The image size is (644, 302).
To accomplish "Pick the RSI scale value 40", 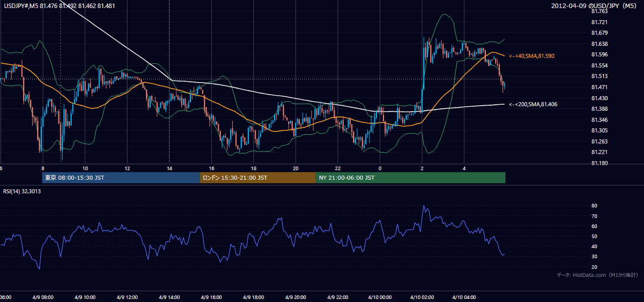I will pyautogui.click(x=595, y=246).
